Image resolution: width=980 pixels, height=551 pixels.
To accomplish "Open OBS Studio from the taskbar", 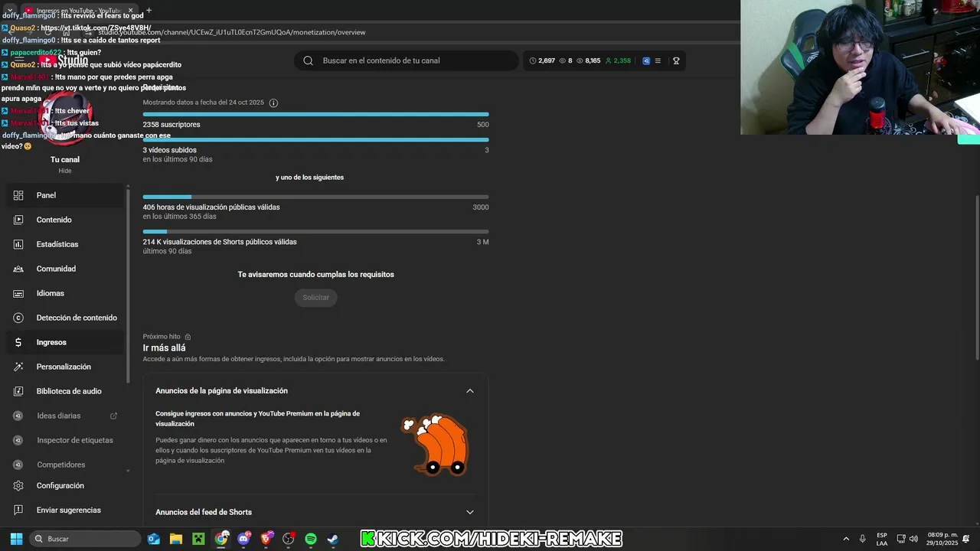I will (289, 539).
